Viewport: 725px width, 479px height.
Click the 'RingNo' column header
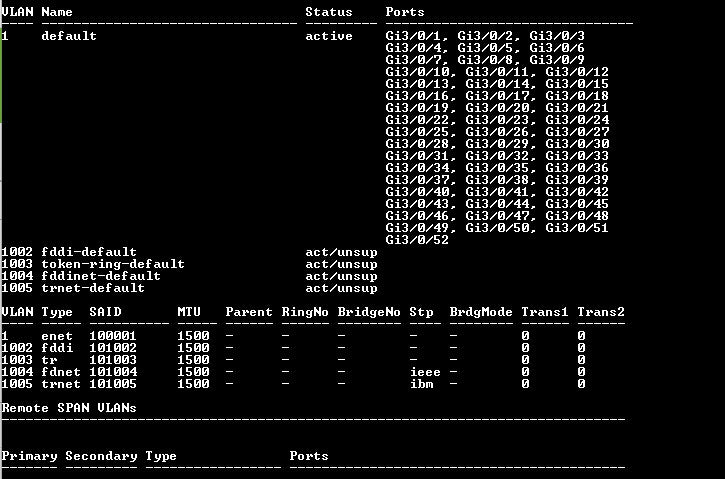[x=305, y=312]
